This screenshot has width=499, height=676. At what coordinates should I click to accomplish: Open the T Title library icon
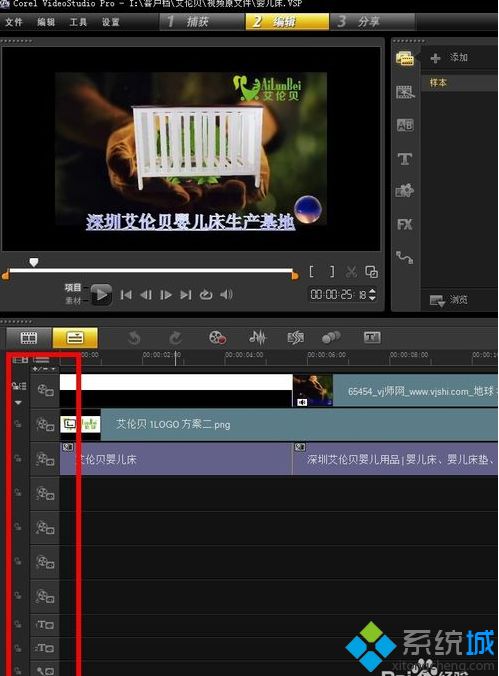[x=405, y=159]
